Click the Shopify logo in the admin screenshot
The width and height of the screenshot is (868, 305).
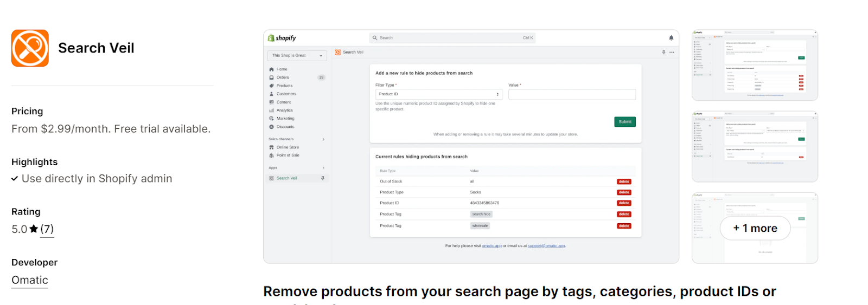pyautogui.click(x=282, y=38)
